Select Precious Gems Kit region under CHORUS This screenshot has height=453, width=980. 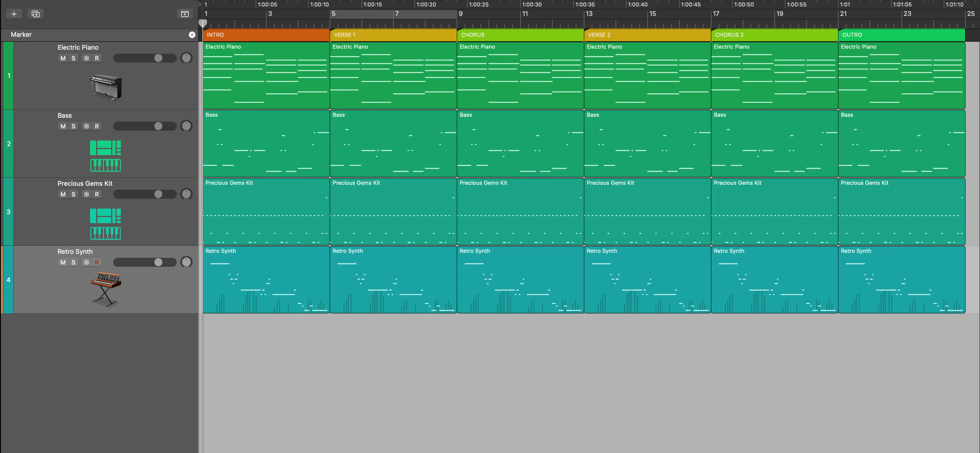(x=520, y=212)
